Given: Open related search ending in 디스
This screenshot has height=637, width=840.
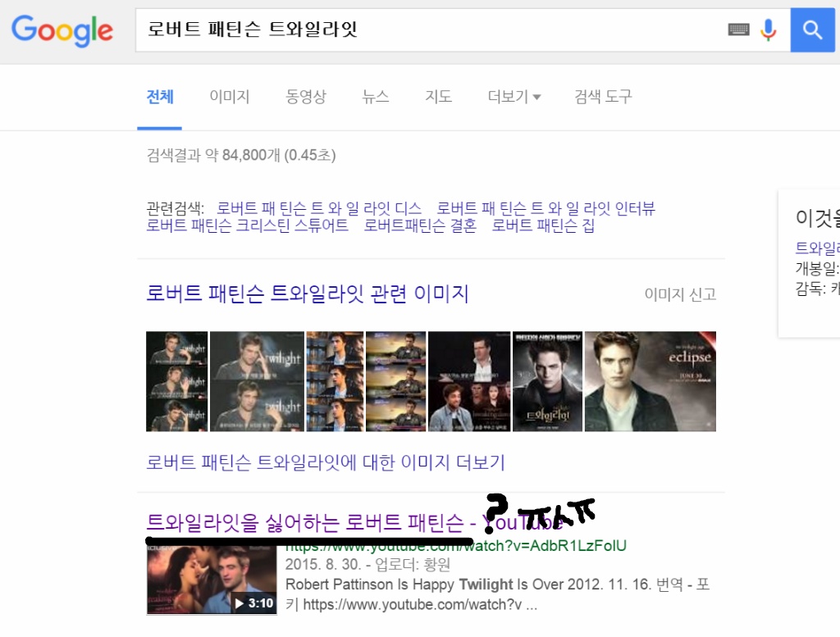Looking at the screenshot, I should pyautogui.click(x=319, y=208).
